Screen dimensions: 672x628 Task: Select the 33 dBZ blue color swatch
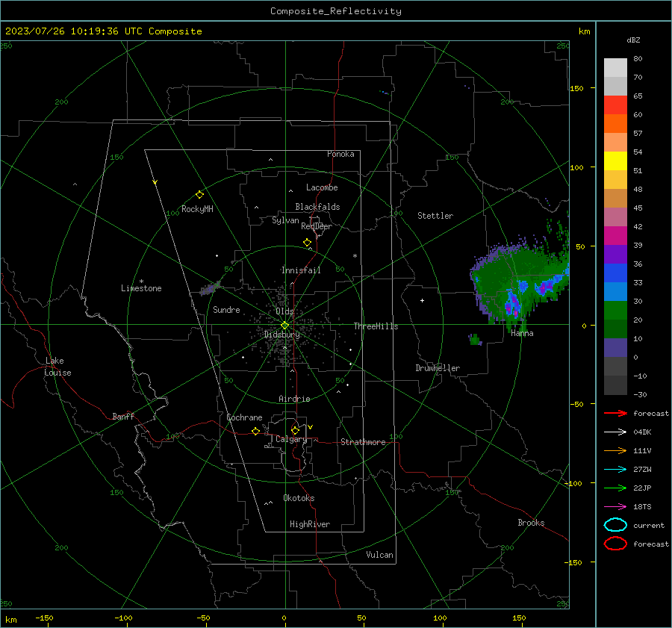(x=615, y=273)
